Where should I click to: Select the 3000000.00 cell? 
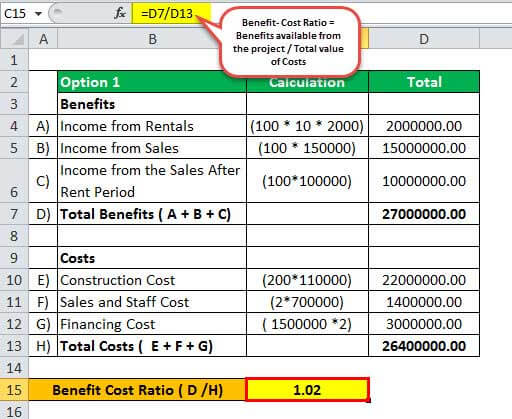(x=424, y=324)
